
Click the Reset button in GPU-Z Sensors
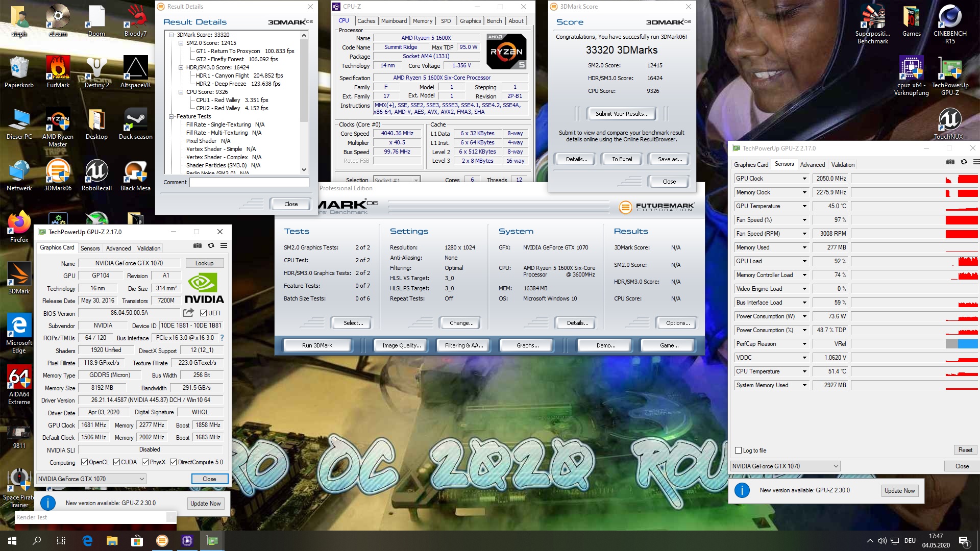tap(965, 450)
